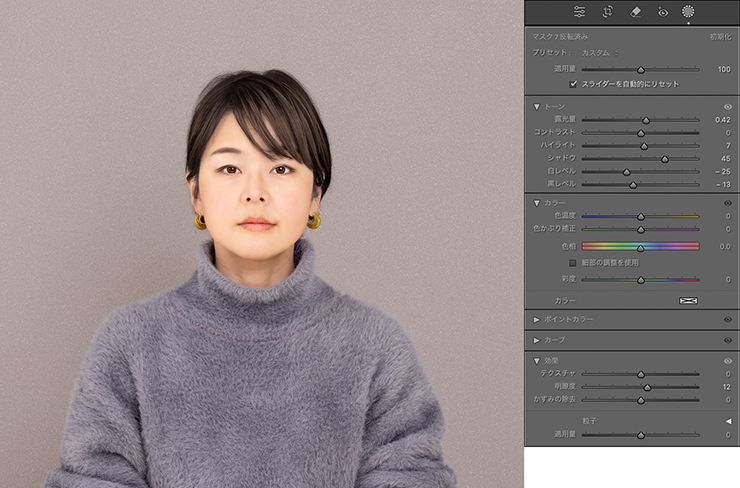The height and width of the screenshot is (488, 740).
Task: Expand the カーブ section
Action: click(536, 340)
